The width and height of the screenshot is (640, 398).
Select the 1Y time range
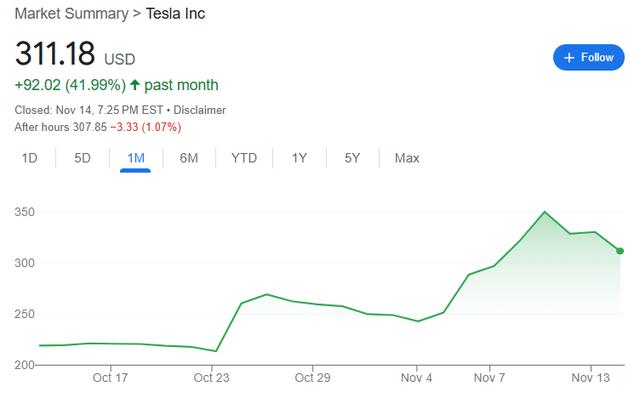[299, 158]
